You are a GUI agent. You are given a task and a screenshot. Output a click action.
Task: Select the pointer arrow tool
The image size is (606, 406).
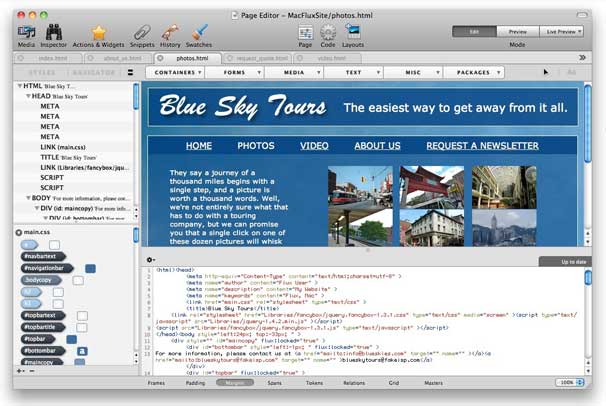[545, 72]
